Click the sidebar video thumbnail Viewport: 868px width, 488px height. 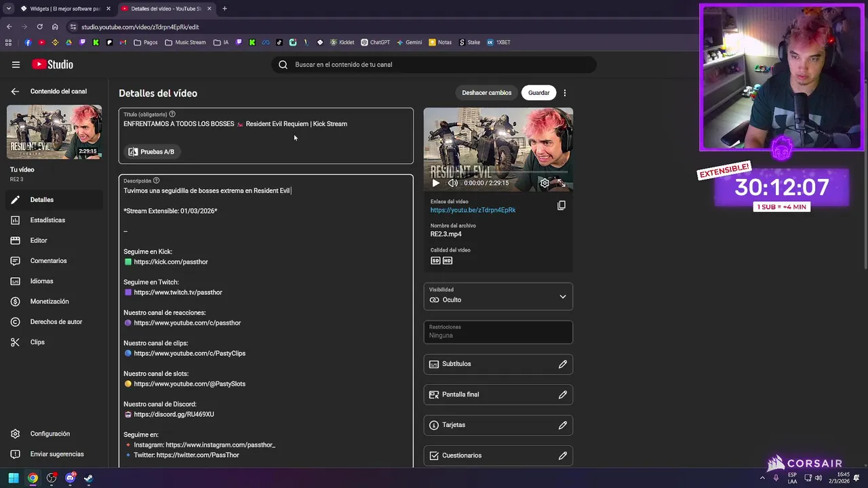[x=54, y=132]
